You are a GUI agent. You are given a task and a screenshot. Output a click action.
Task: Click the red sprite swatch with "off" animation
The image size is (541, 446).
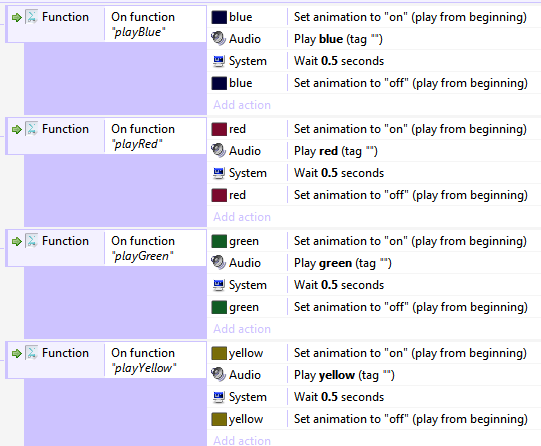coord(219,195)
